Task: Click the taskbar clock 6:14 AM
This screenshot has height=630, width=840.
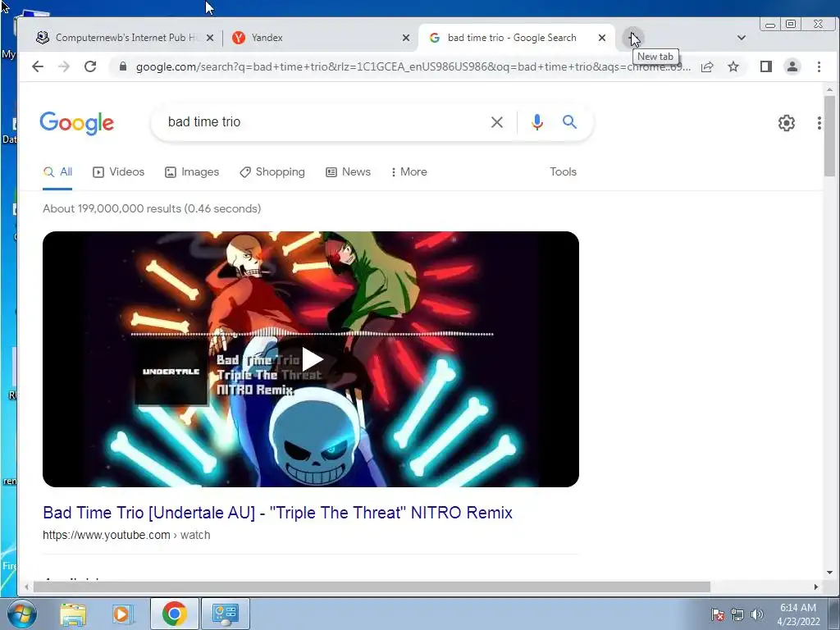Action: point(798,608)
